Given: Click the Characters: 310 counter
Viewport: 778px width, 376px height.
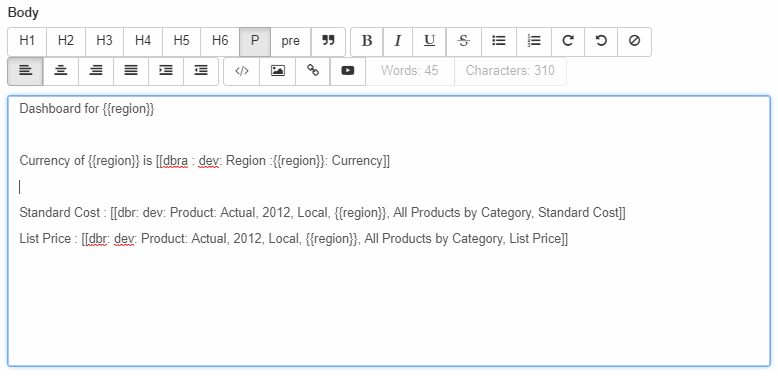Looking at the screenshot, I should pyautogui.click(x=510, y=71).
